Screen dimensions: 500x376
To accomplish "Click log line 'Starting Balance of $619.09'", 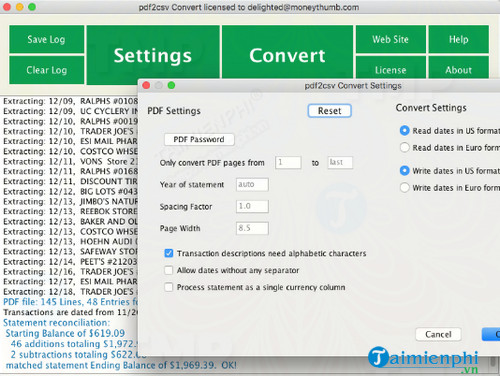I will pyautogui.click(x=65, y=333).
